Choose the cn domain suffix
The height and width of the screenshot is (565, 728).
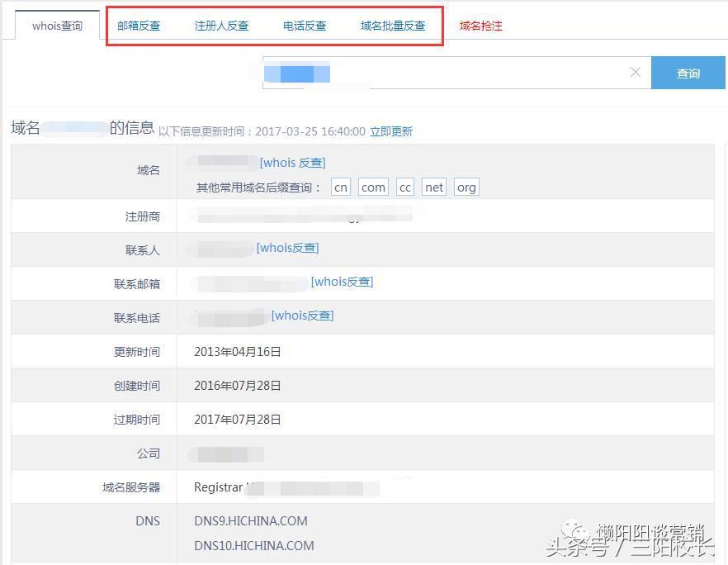341,188
